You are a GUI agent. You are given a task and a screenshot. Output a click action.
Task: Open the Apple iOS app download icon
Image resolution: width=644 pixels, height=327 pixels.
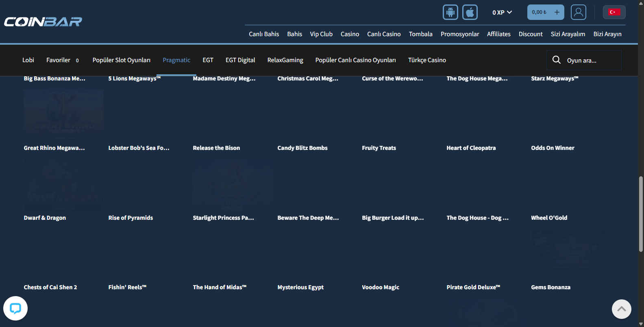tap(470, 12)
